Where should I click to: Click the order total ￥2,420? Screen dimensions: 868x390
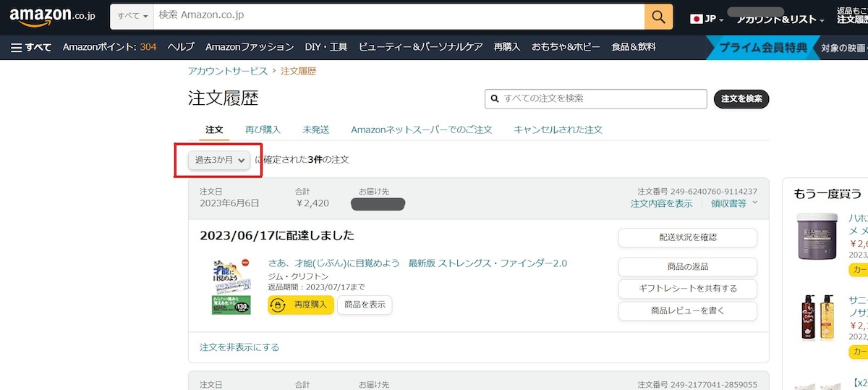[x=312, y=203]
